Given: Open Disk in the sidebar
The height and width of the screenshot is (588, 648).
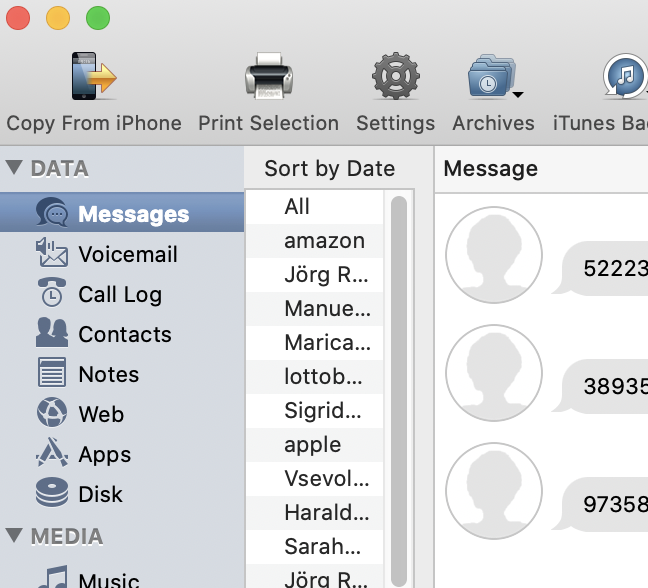Looking at the screenshot, I should tap(122, 494).
